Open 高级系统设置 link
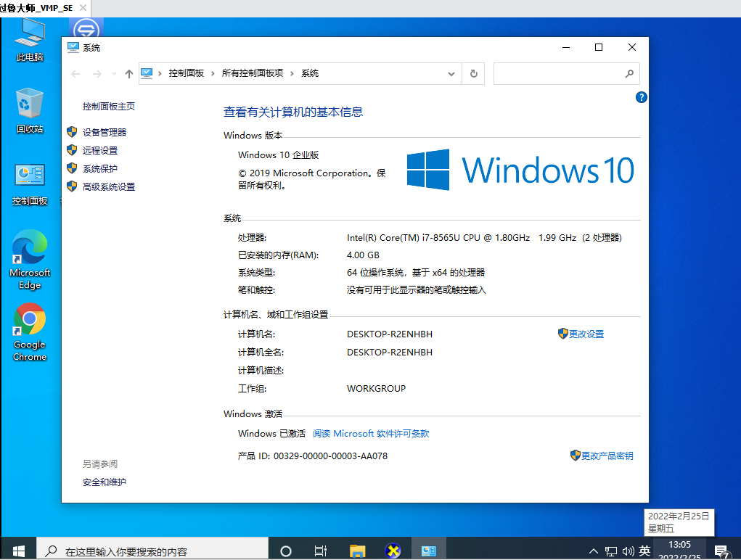The width and height of the screenshot is (741, 560). click(x=109, y=187)
